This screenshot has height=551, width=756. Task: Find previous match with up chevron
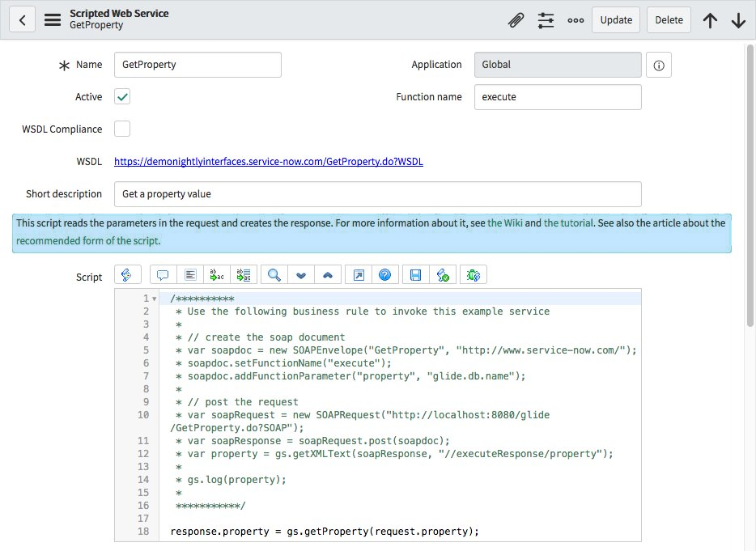pyautogui.click(x=328, y=275)
